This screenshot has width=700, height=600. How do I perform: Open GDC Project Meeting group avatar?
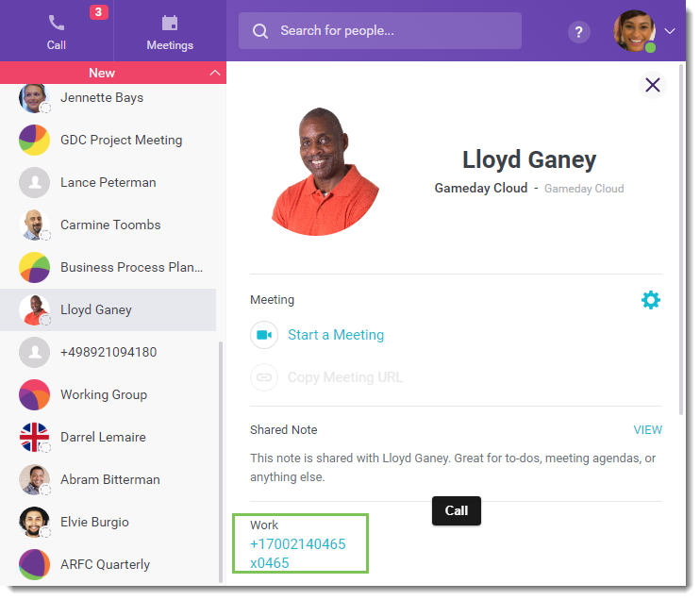coord(34,140)
